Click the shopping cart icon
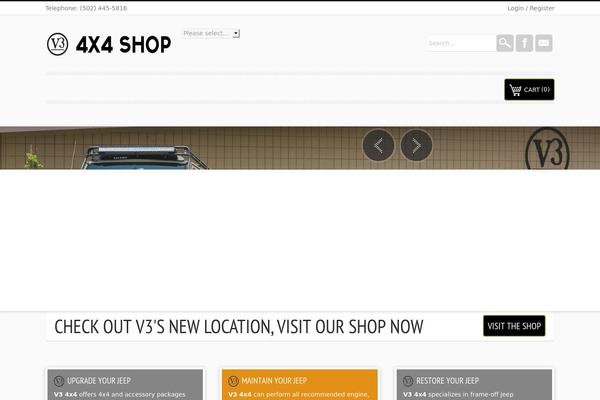The image size is (600, 400). (x=515, y=90)
